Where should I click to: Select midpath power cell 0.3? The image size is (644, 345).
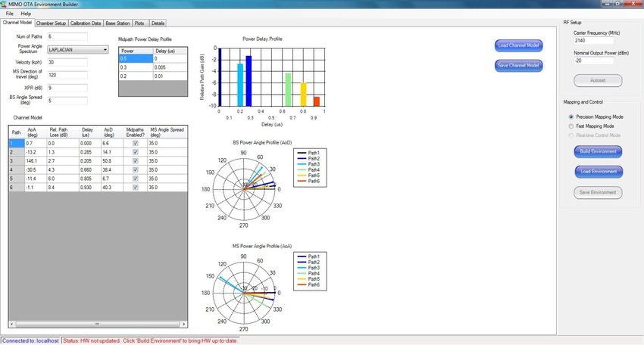click(x=136, y=67)
